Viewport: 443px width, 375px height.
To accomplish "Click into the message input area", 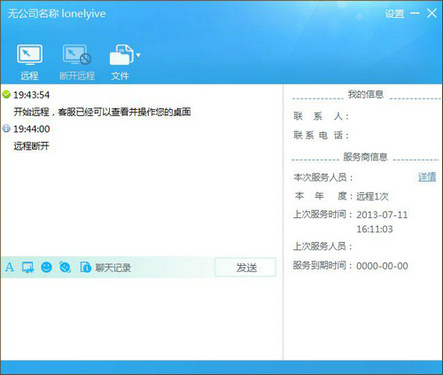I will (x=142, y=318).
